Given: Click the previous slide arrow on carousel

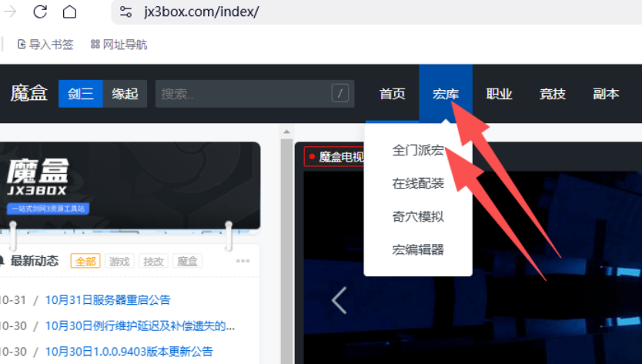Looking at the screenshot, I should pos(339,300).
